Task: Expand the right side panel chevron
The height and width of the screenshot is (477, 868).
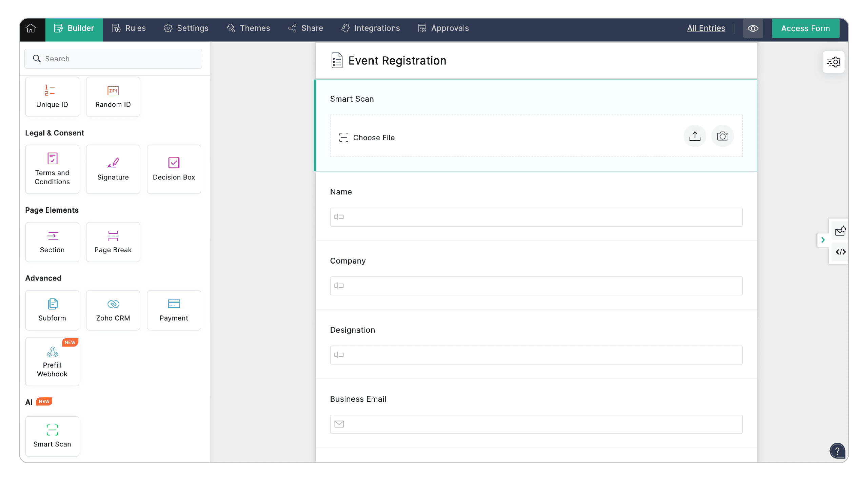Action: (823, 240)
